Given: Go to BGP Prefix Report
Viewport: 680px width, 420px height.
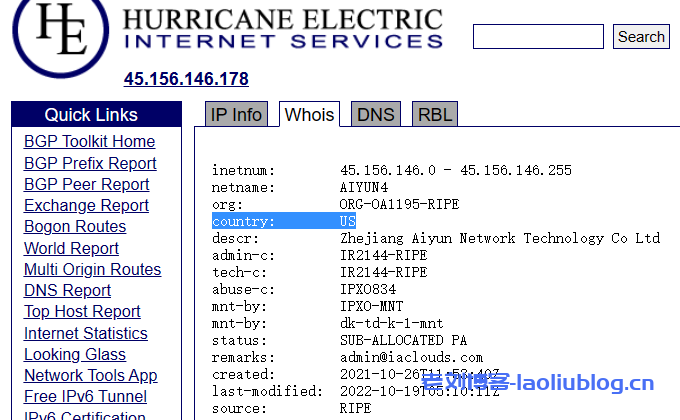Looking at the screenshot, I should pos(90,163).
